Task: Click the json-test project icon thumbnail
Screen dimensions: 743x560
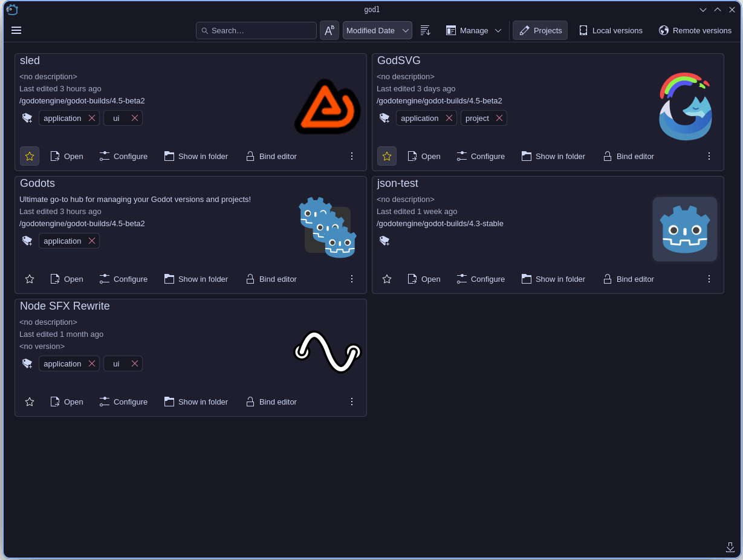Action: tap(685, 229)
